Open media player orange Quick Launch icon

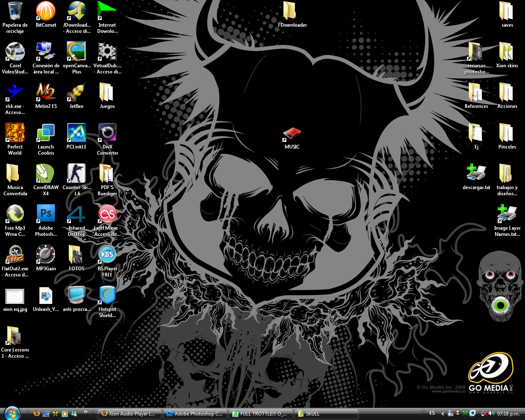click(x=64, y=413)
